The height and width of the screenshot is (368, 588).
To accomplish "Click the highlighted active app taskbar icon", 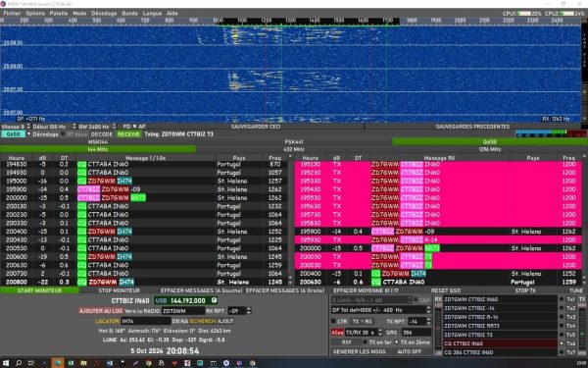I will point(58,363).
